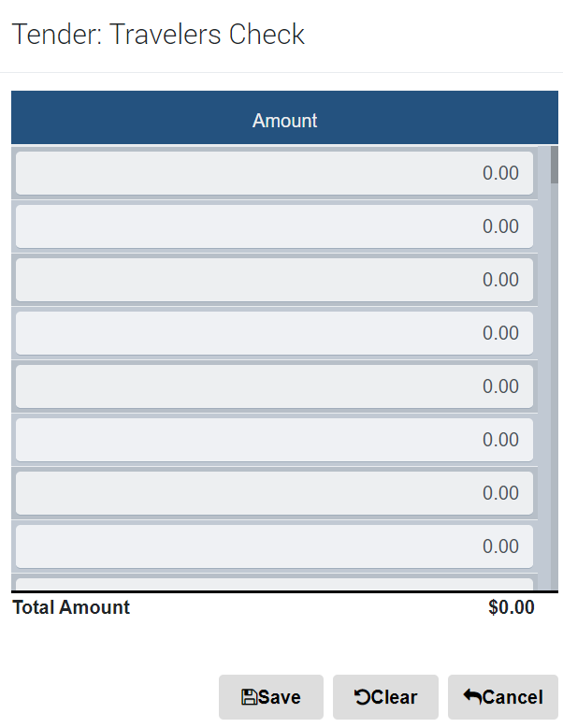Grab the amount list scrollbar thumb
The height and width of the screenshot is (728, 563).
click(555, 165)
